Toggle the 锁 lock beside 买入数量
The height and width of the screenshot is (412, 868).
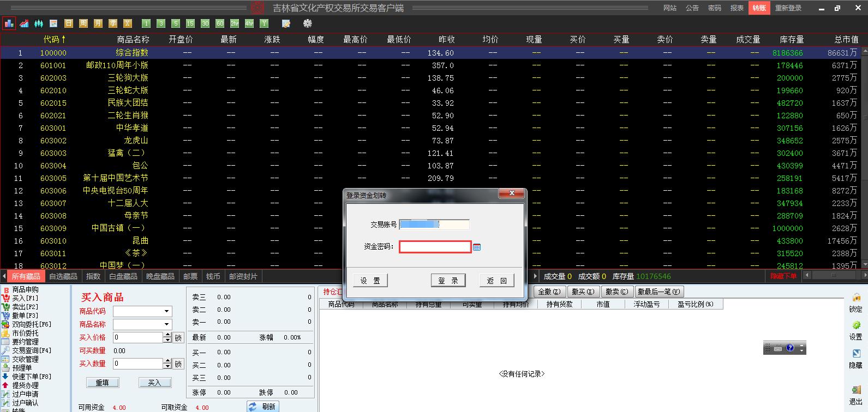coord(178,364)
